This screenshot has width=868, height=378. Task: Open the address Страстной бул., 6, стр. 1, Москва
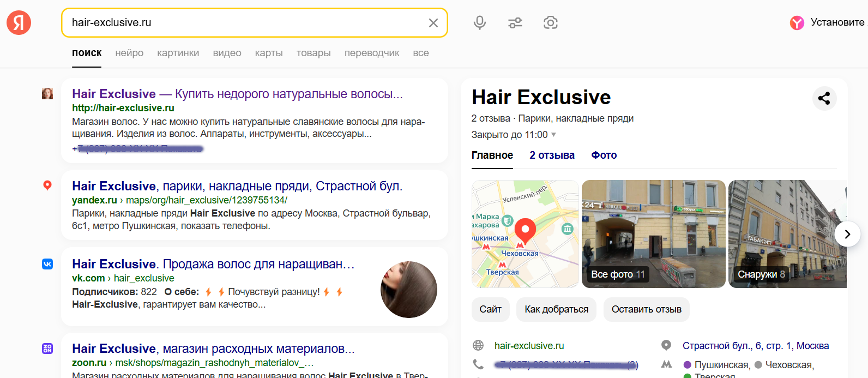coord(756,346)
